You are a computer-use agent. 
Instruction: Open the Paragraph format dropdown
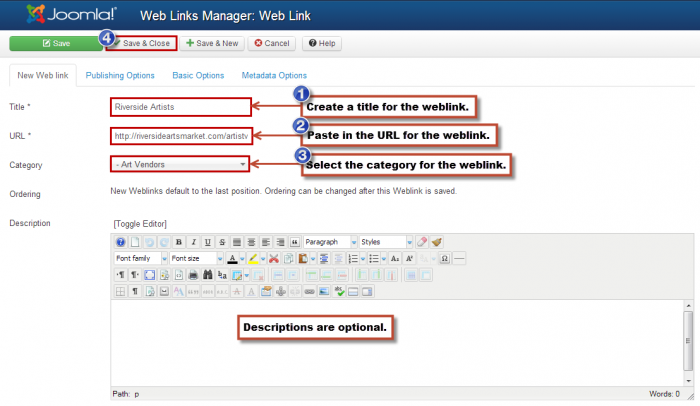click(x=330, y=242)
